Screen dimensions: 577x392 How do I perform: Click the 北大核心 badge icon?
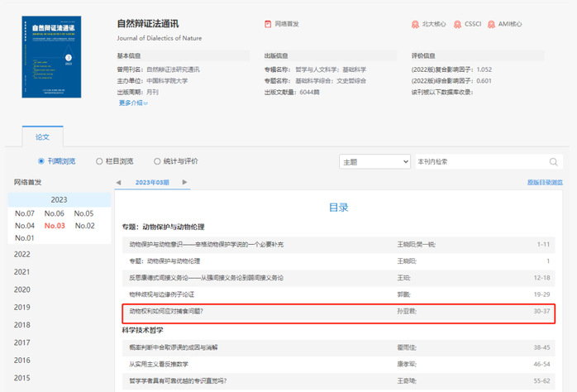(416, 24)
